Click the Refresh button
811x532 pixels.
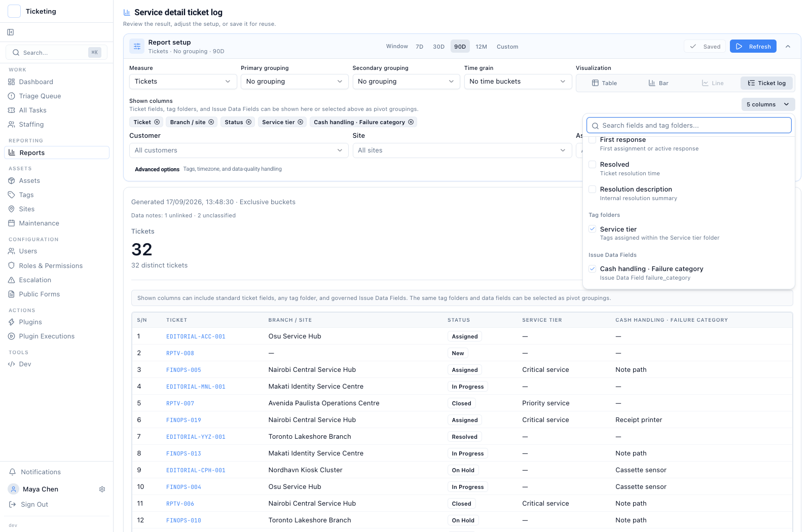coord(753,47)
